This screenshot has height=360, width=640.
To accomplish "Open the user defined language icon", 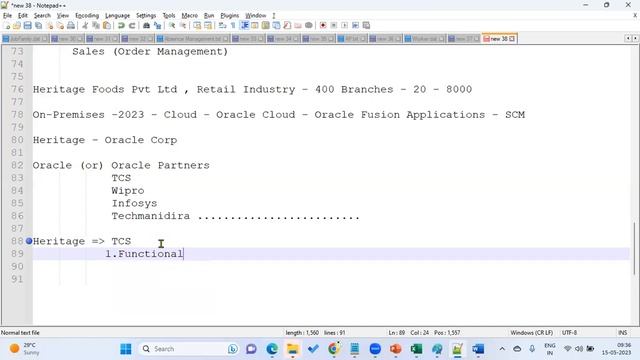I will coord(255,26).
